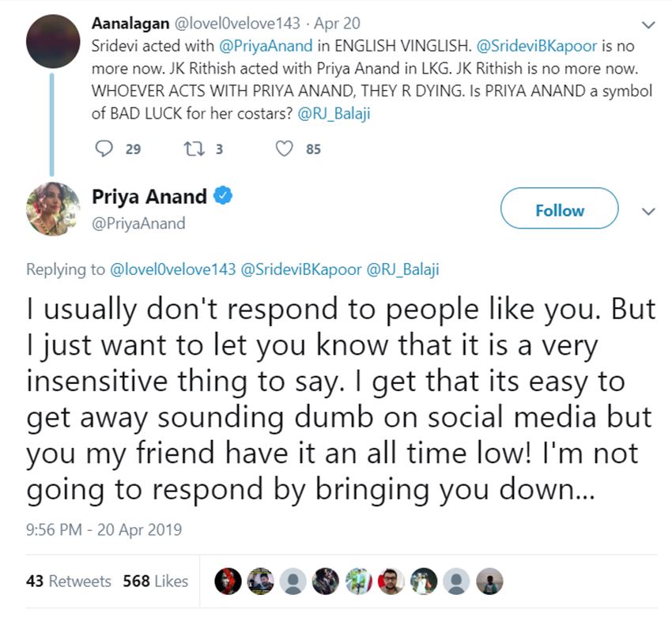Open the chevron menu beside the Follow button
The height and width of the screenshot is (621, 672).
pos(649,212)
